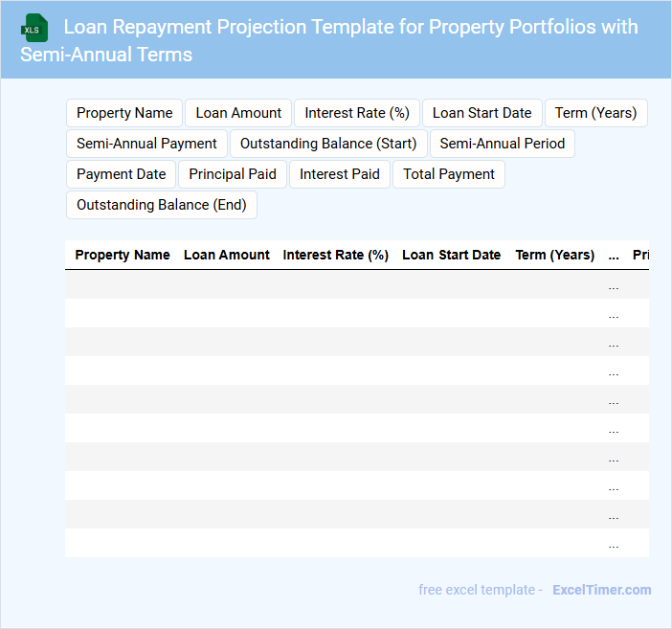Click the Loan Start Date column header
The image size is (672, 629).
(x=451, y=255)
